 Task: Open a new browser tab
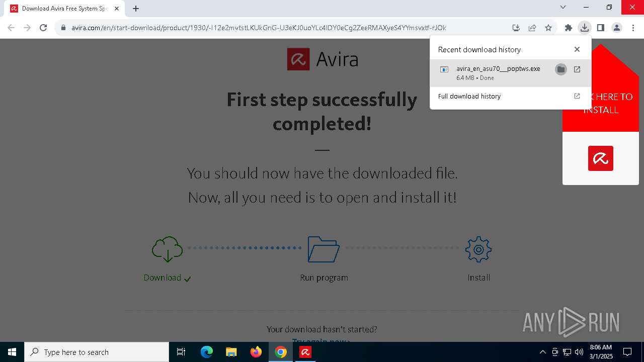(x=136, y=8)
